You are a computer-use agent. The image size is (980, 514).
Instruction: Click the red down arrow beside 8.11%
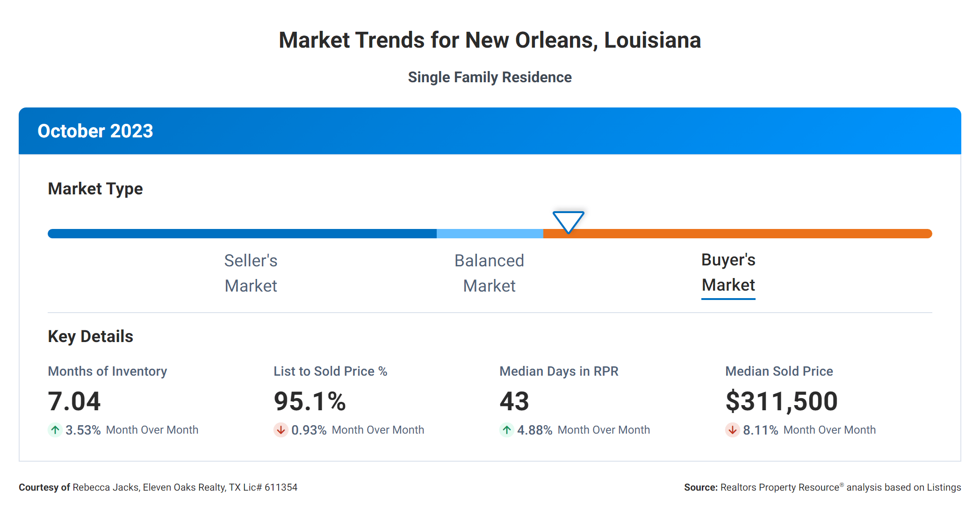pyautogui.click(x=732, y=430)
